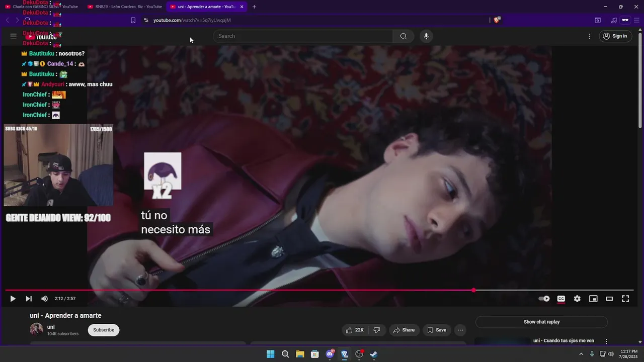Like the video with 22K likes

coord(355,330)
